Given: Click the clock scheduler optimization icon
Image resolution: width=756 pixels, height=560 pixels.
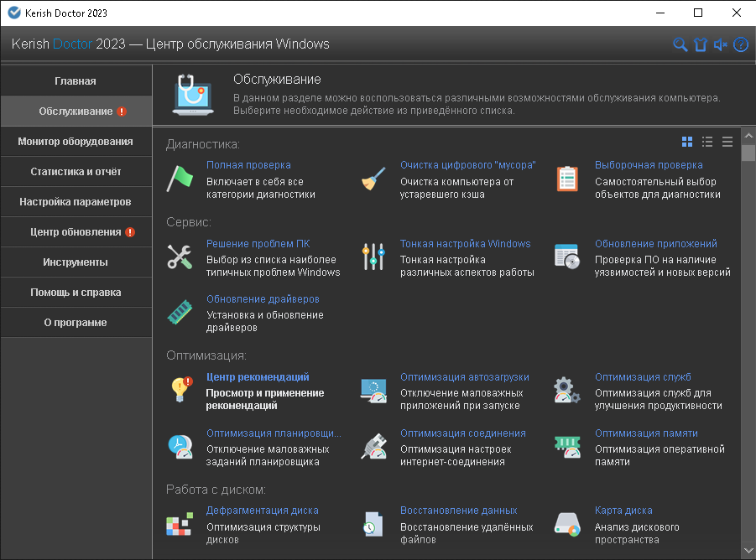Looking at the screenshot, I should coord(180,446).
